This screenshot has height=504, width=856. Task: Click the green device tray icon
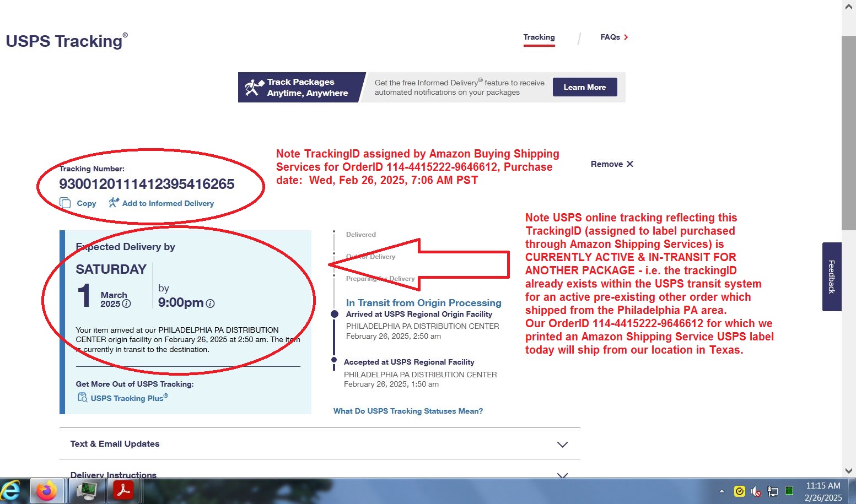[789, 491]
